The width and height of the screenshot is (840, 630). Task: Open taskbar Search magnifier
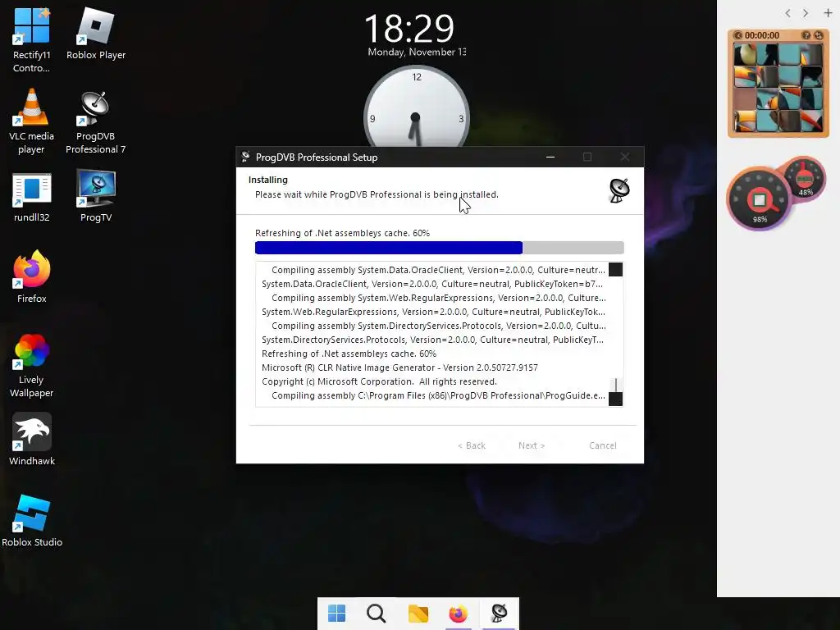tap(376, 614)
